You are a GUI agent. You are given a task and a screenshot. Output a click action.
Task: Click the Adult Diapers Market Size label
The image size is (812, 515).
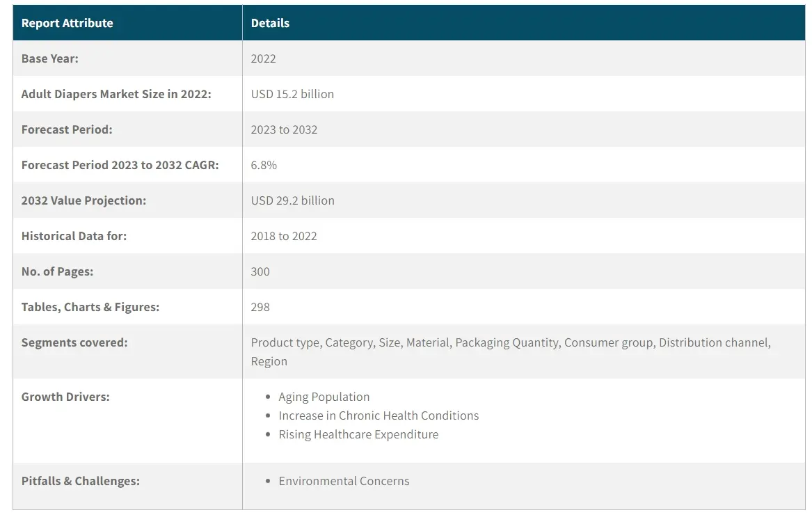tap(116, 94)
